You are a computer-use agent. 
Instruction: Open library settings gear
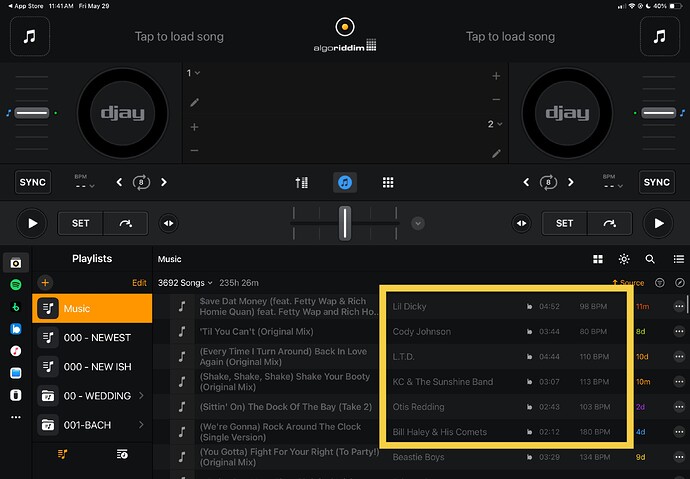pos(624,259)
